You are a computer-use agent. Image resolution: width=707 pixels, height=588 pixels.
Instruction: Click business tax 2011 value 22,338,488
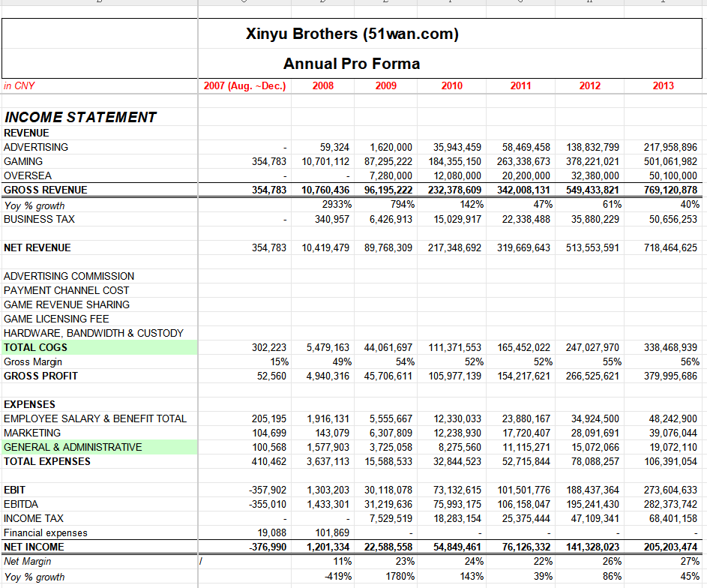click(526, 219)
